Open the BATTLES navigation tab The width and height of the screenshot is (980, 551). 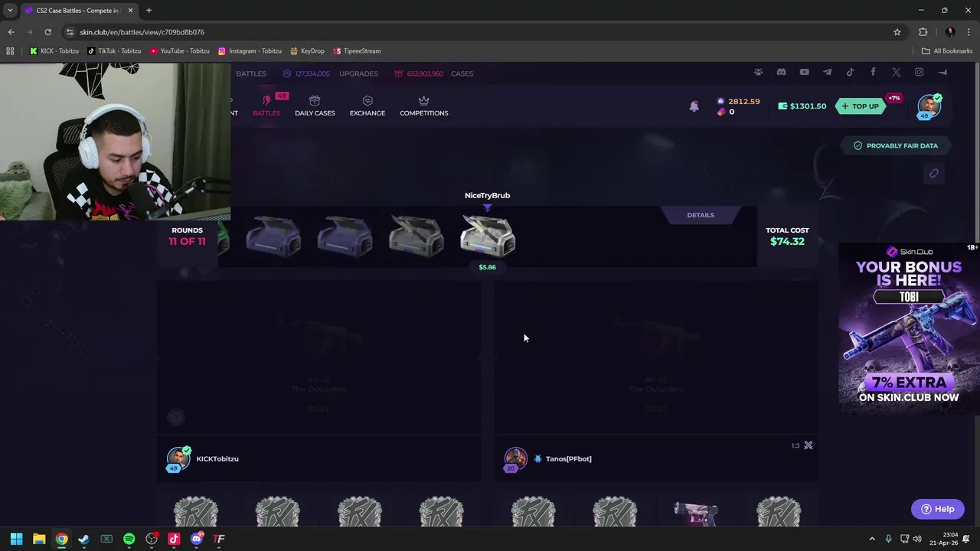[x=266, y=106]
